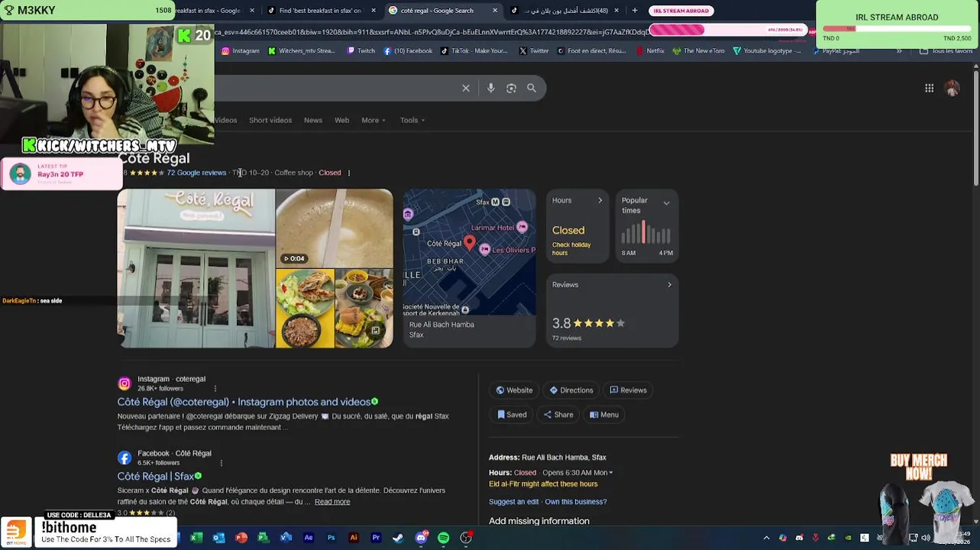The height and width of the screenshot is (550, 980).
Task: Open more options beside Closed status
Action: coord(349,173)
